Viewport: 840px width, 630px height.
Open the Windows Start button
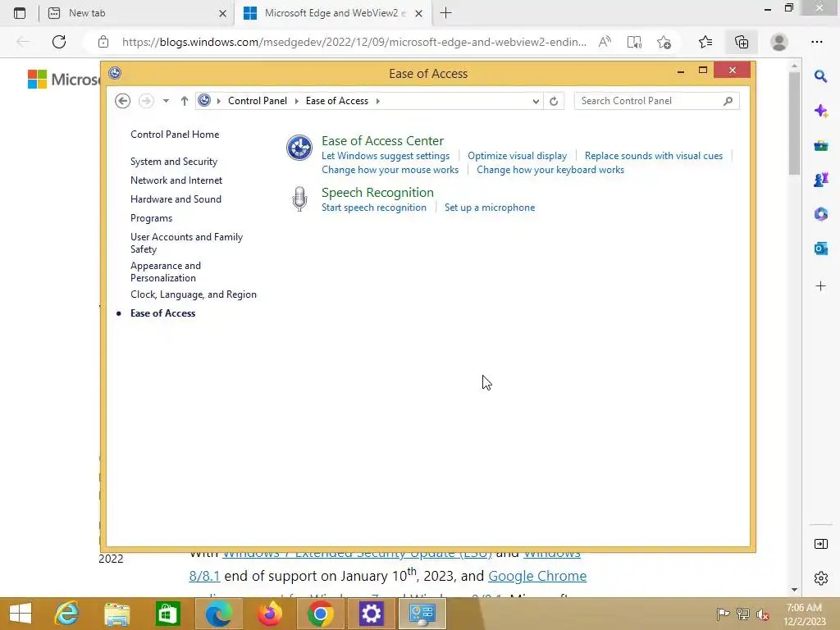21,614
